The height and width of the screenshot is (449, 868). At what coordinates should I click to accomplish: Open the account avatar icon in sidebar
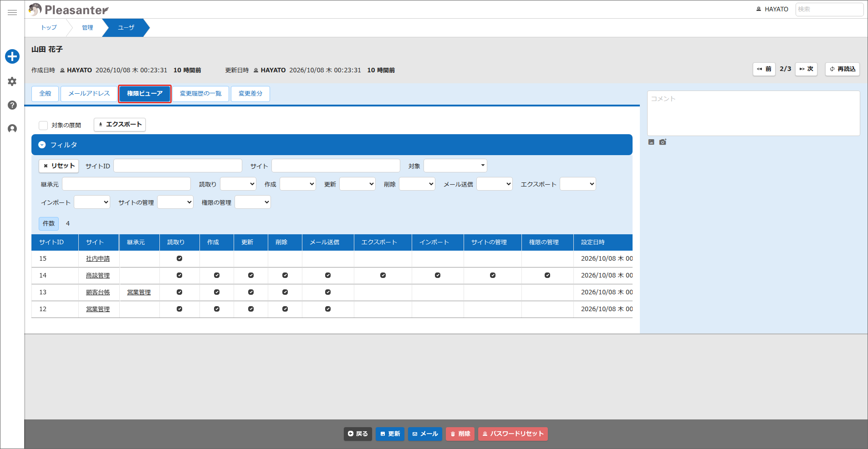pos(12,129)
